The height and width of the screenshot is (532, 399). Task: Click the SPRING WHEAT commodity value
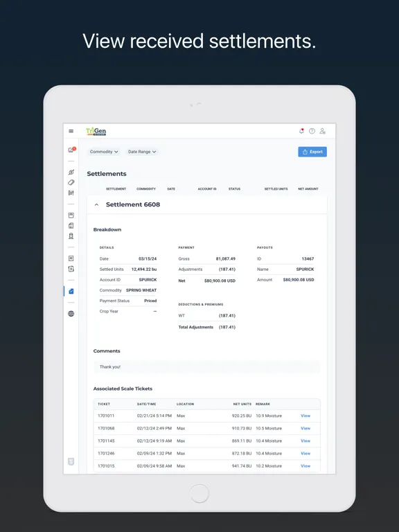[x=141, y=290]
